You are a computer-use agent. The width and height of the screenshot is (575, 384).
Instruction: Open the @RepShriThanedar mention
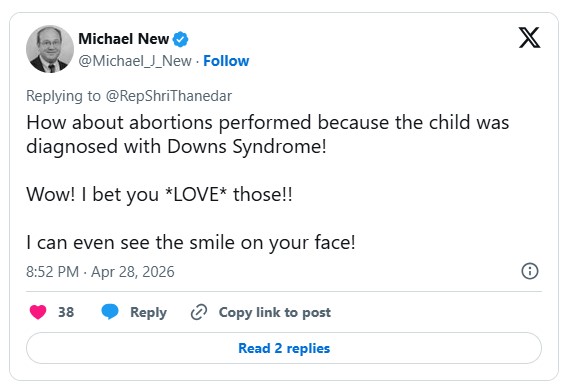169,96
